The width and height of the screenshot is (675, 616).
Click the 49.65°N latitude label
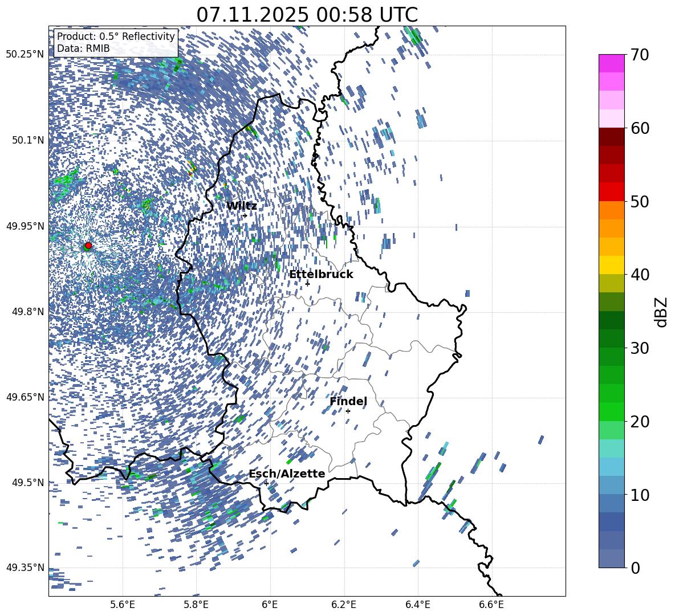(x=25, y=397)
